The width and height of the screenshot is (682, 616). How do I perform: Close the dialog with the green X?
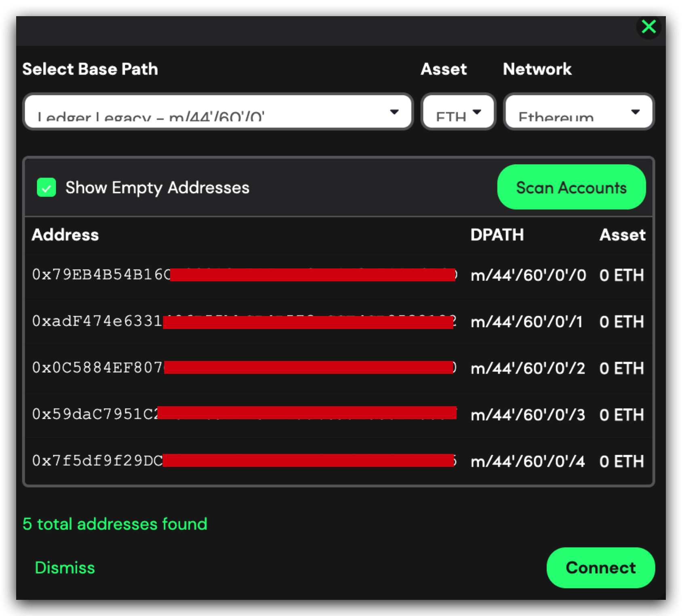[x=648, y=27]
